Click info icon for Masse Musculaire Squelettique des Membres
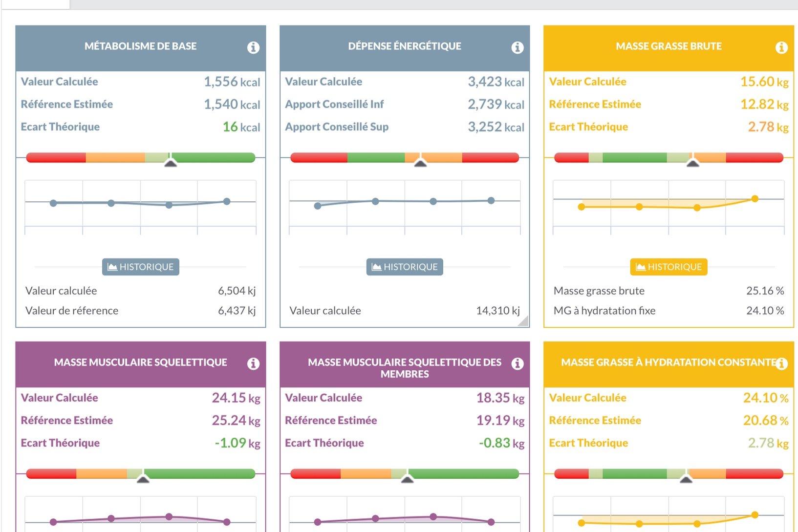 (518, 363)
